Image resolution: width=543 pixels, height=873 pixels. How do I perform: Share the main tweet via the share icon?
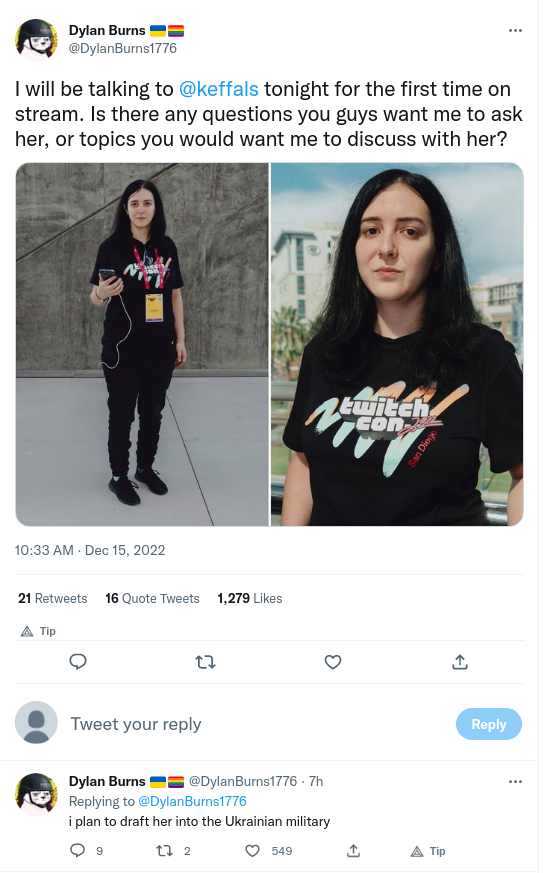click(459, 661)
